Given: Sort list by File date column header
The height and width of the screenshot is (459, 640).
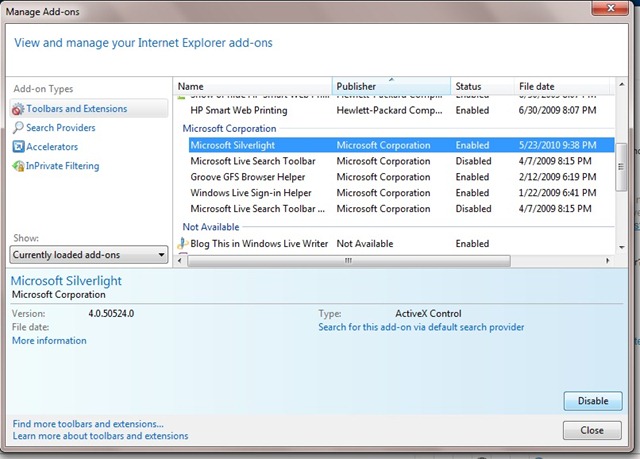Looking at the screenshot, I should [x=562, y=86].
